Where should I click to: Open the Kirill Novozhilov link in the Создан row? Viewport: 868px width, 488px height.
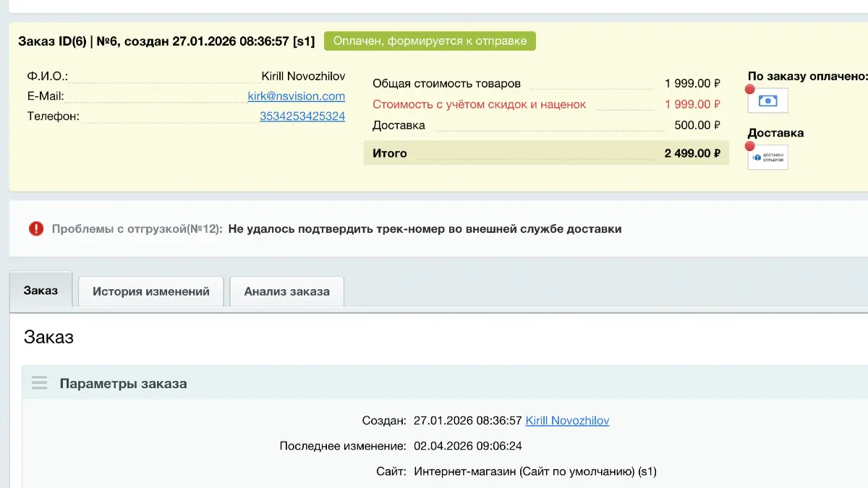tap(567, 420)
